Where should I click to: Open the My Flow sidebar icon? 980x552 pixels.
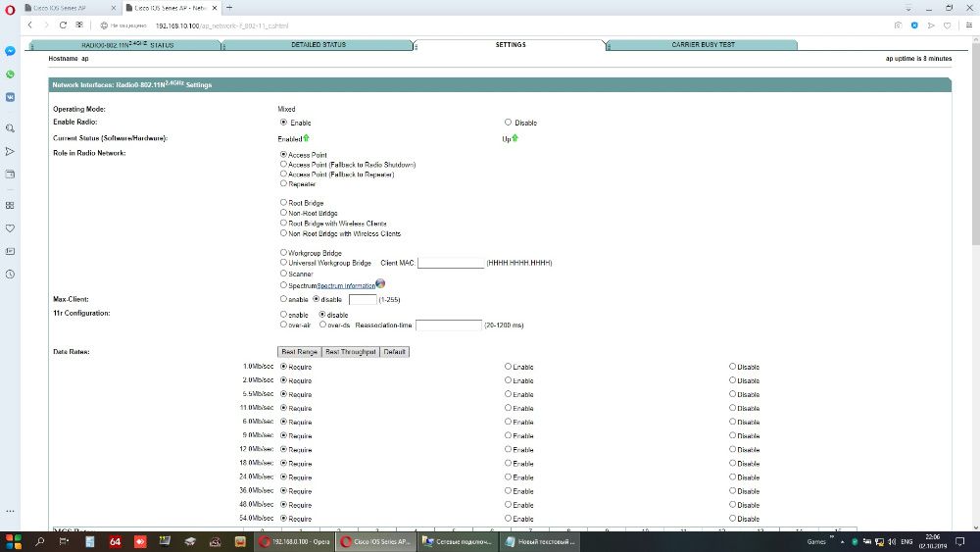10,151
